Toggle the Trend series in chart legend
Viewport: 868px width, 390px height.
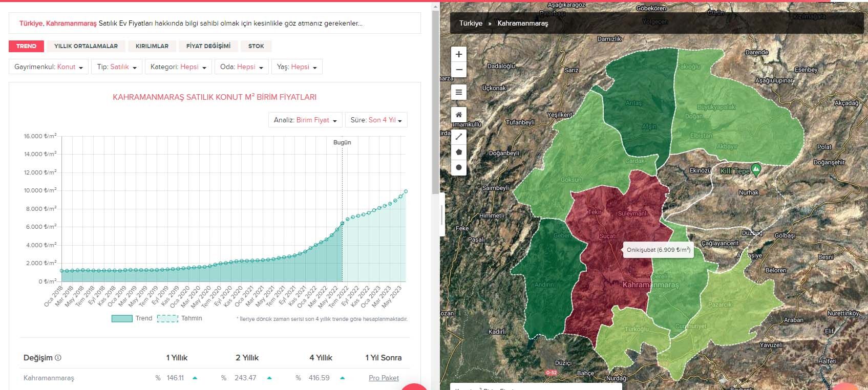click(x=132, y=318)
